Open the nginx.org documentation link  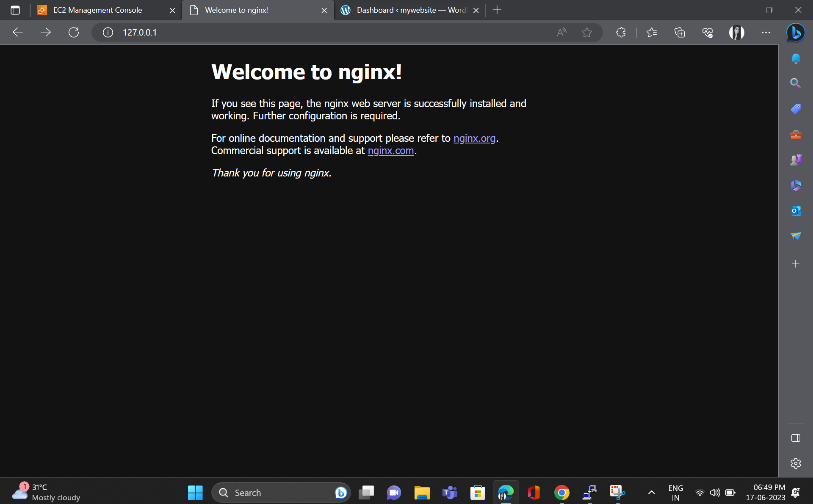point(474,138)
